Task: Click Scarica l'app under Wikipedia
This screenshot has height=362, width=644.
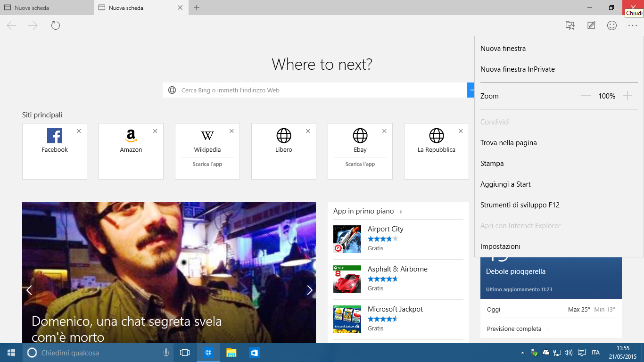Action: click(207, 164)
